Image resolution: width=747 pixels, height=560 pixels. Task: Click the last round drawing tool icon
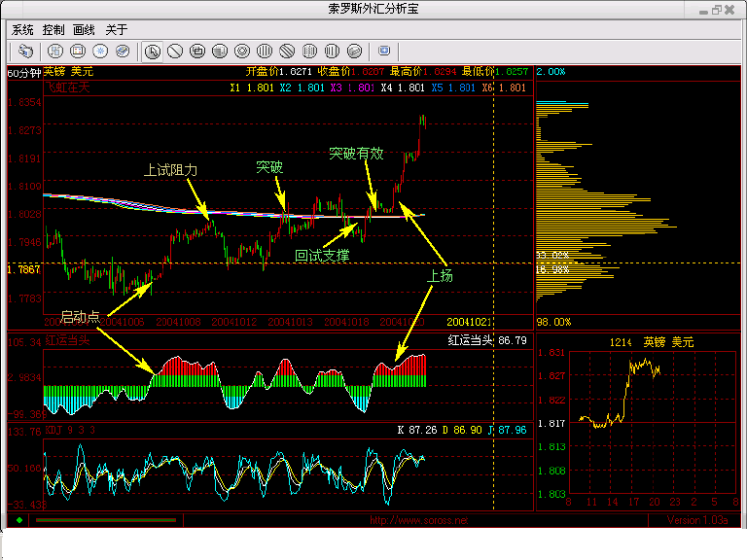[x=354, y=50]
